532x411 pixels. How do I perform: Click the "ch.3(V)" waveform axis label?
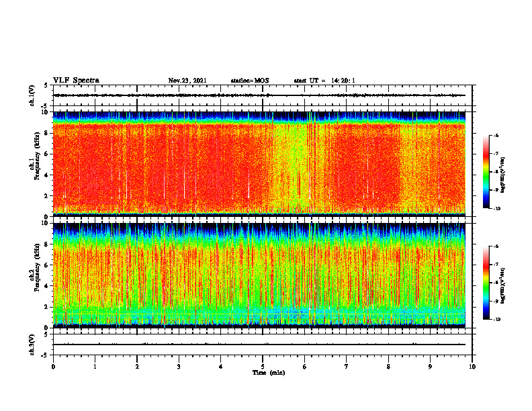point(32,345)
